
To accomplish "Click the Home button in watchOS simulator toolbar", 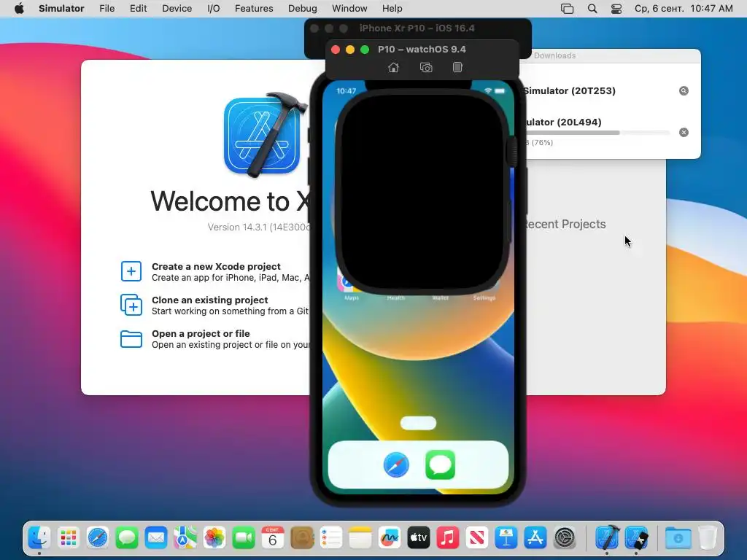I will coord(393,68).
